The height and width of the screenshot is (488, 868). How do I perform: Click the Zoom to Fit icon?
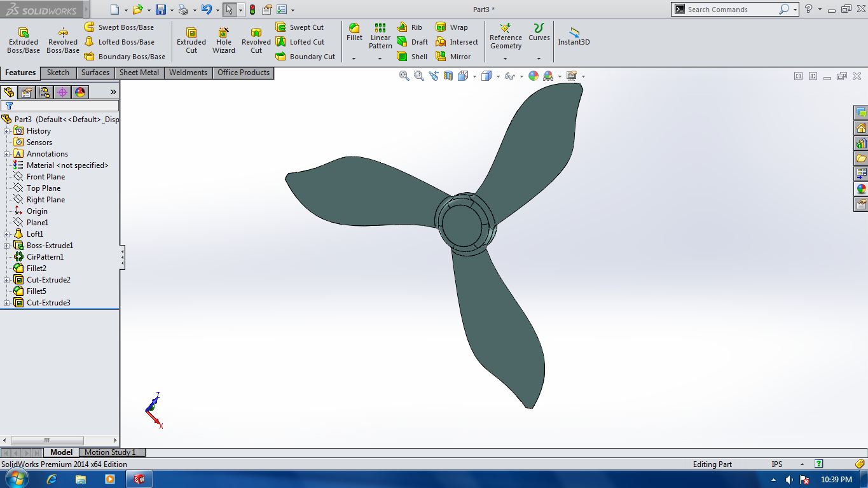pyautogui.click(x=404, y=76)
